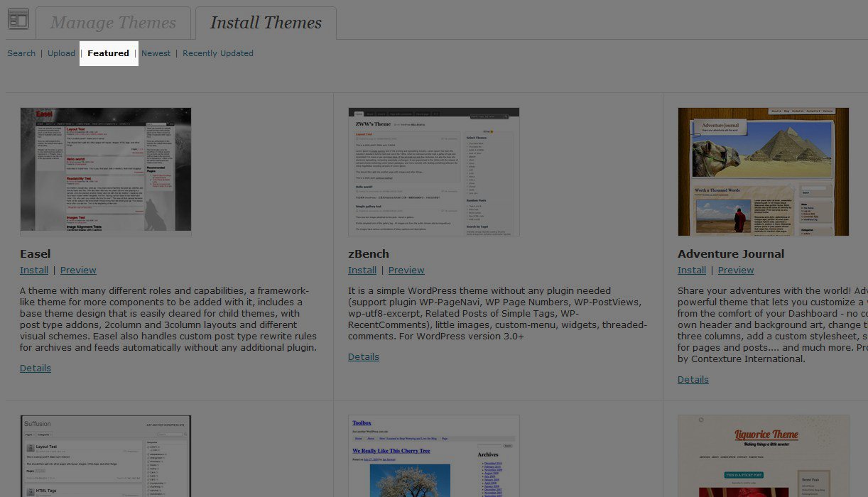Preview the Easel theme
This screenshot has width=868, height=497.
point(78,271)
